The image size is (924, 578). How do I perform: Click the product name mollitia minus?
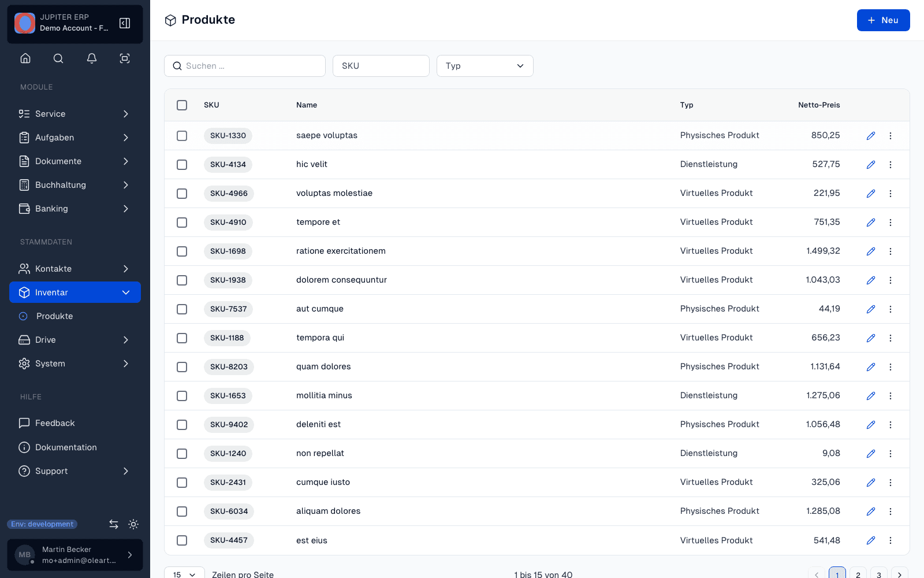click(324, 396)
